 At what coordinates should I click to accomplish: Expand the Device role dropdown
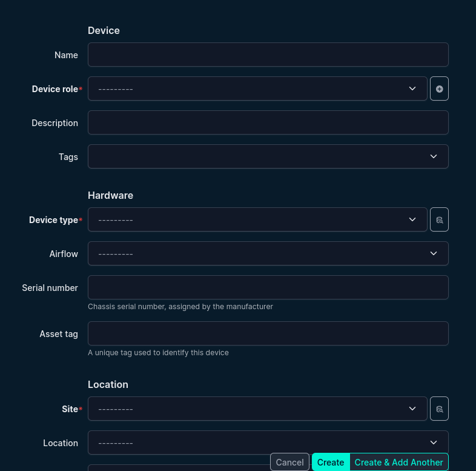257,89
